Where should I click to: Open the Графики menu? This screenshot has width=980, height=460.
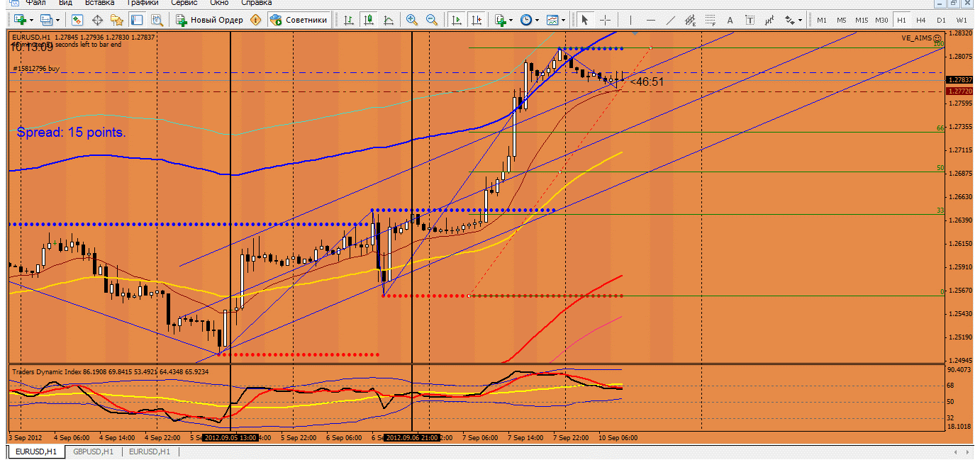point(143,3)
